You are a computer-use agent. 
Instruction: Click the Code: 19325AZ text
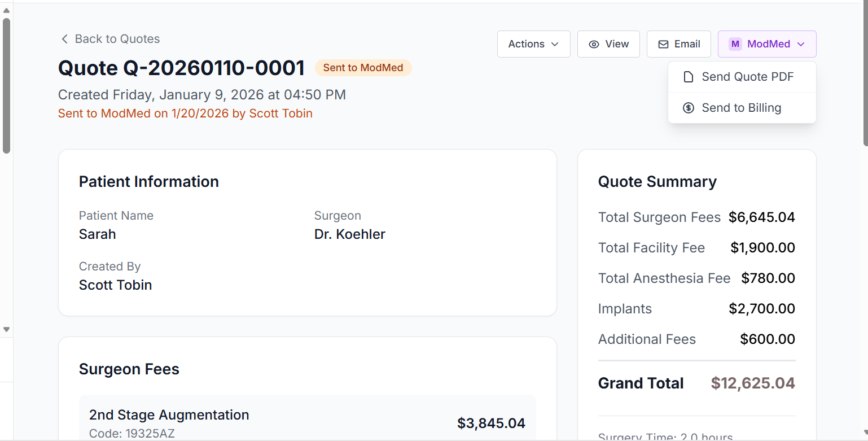coord(132,434)
